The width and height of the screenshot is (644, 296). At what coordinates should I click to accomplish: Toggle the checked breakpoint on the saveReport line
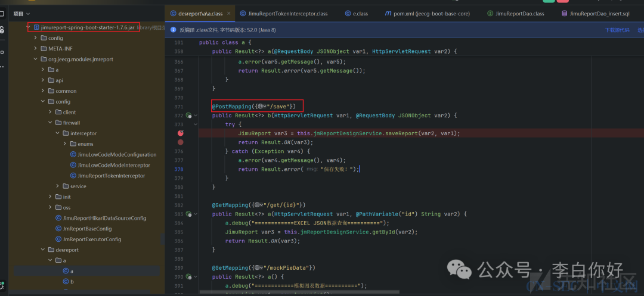pyautogui.click(x=180, y=133)
